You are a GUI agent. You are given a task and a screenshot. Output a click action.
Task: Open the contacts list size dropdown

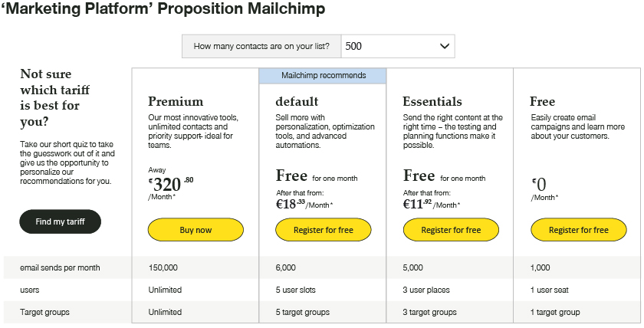click(397, 46)
